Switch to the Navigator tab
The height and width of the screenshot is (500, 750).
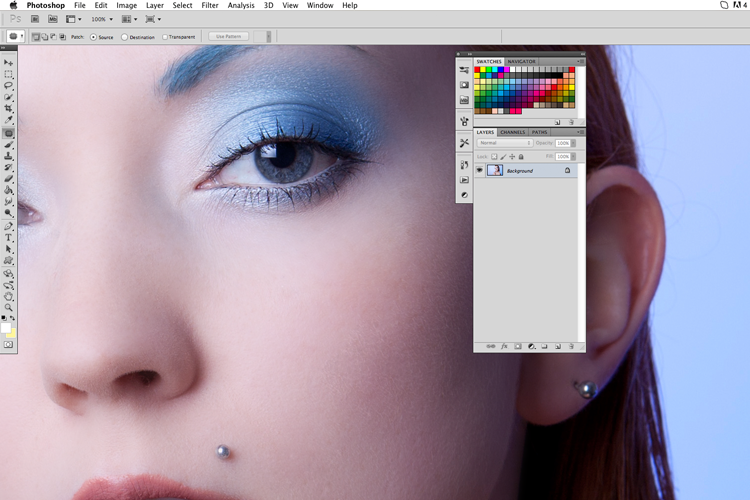tap(521, 62)
